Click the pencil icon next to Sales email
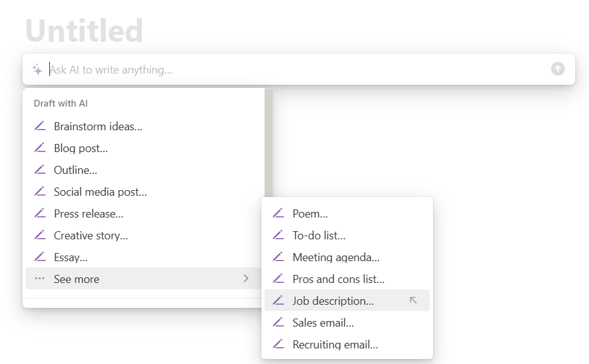 click(278, 323)
